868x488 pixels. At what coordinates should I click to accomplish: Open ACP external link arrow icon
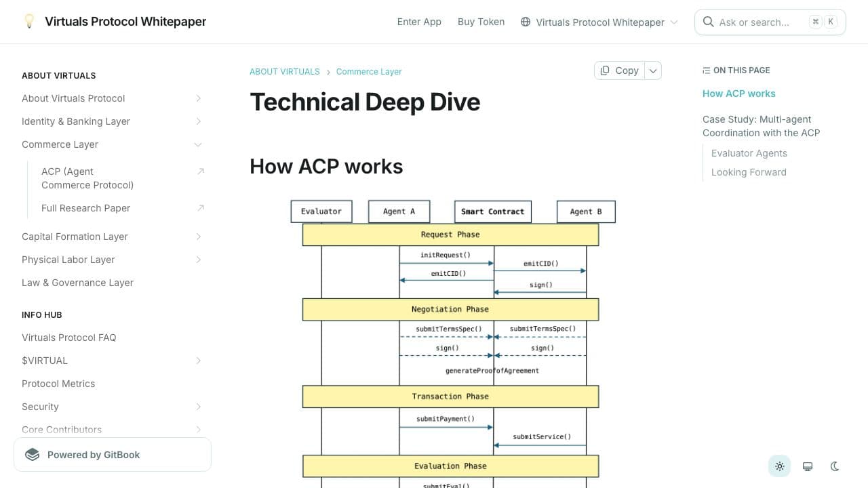[200, 171]
